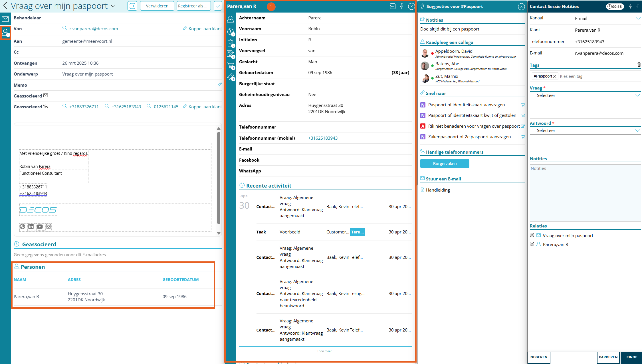Pin the Contact Sessie Notities panel
The image size is (642, 364).
[630, 6]
